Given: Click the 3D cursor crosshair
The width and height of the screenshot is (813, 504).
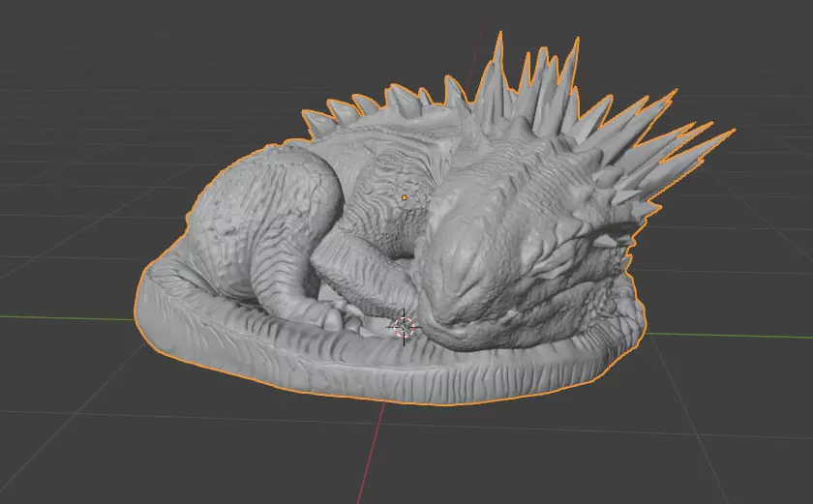Looking at the screenshot, I should tap(404, 327).
